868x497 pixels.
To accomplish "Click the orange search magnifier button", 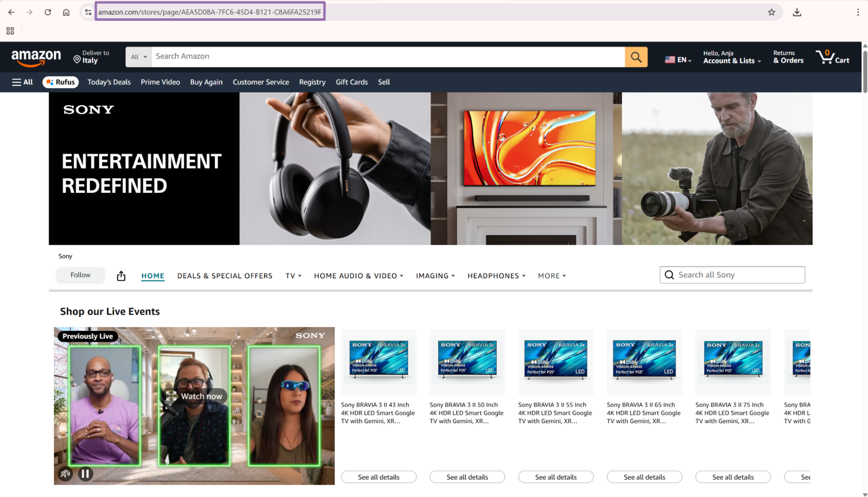I will click(636, 57).
